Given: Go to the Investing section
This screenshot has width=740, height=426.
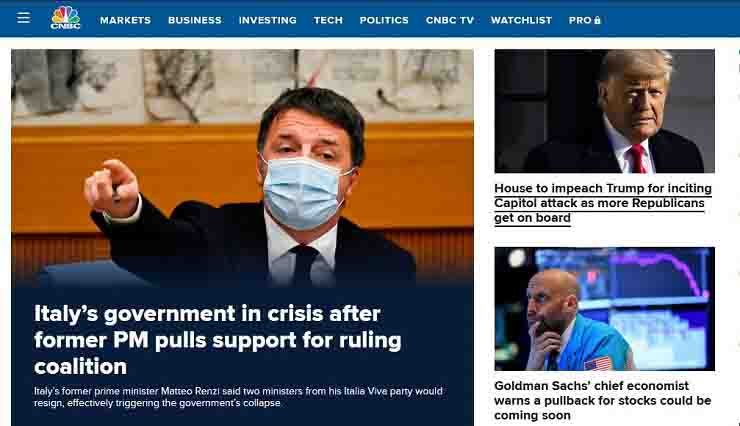Looking at the screenshot, I should coord(268,20).
